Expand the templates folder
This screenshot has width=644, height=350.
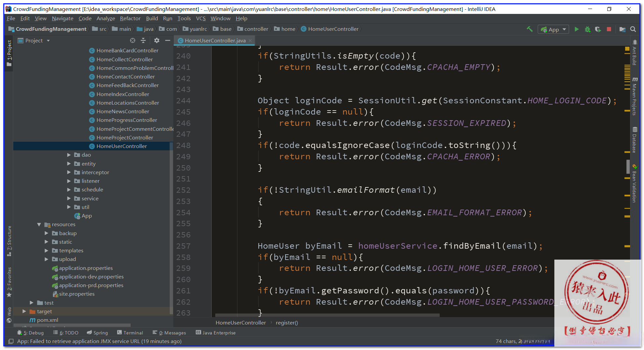pos(47,251)
